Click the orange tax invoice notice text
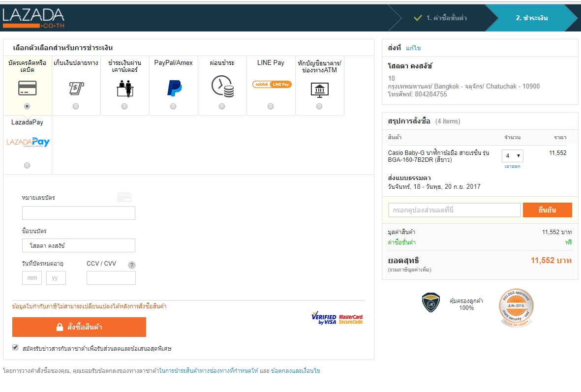 click(90, 306)
